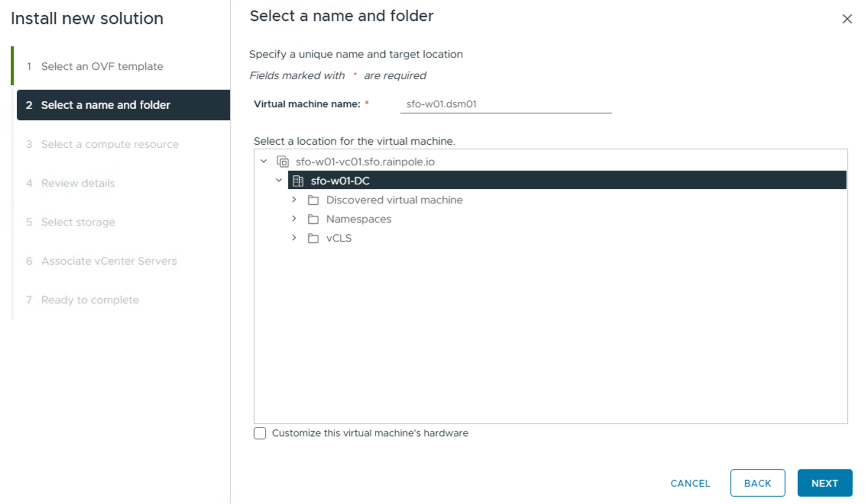865x504 pixels.
Task: Click the Discovered virtual machine folder icon
Action: tap(313, 200)
